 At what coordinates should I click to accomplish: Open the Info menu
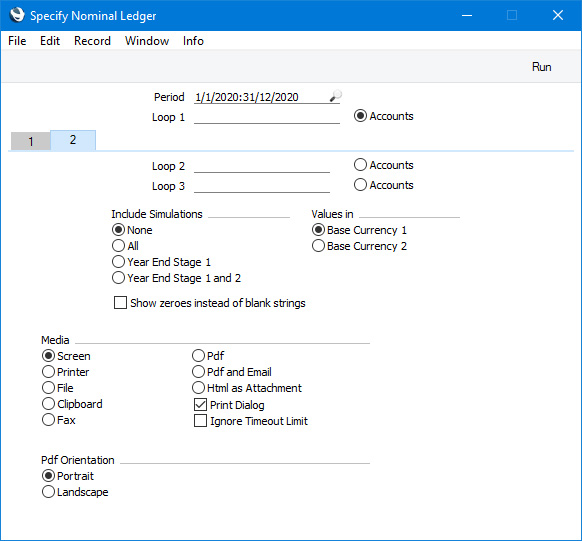pyautogui.click(x=193, y=41)
